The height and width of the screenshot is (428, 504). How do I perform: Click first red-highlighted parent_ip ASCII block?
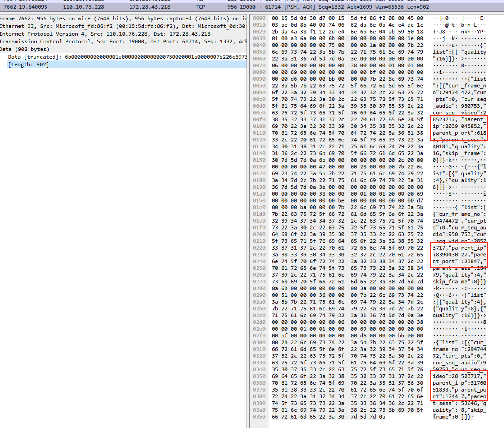coord(459,128)
